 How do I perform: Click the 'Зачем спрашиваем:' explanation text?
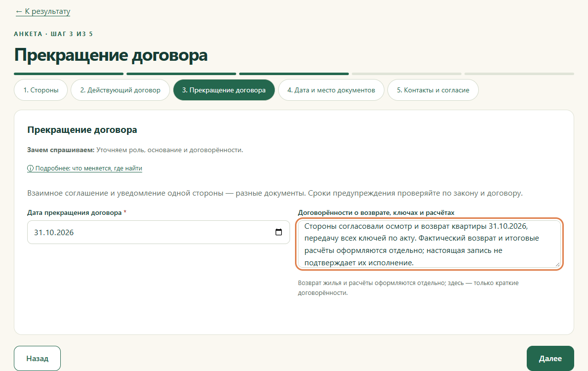tap(135, 150)
